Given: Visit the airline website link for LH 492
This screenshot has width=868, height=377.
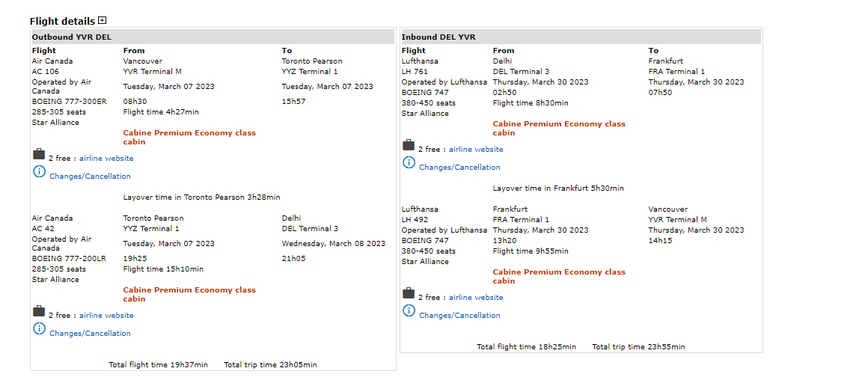Looking at the screenshot, I should (x=476, y=298).
